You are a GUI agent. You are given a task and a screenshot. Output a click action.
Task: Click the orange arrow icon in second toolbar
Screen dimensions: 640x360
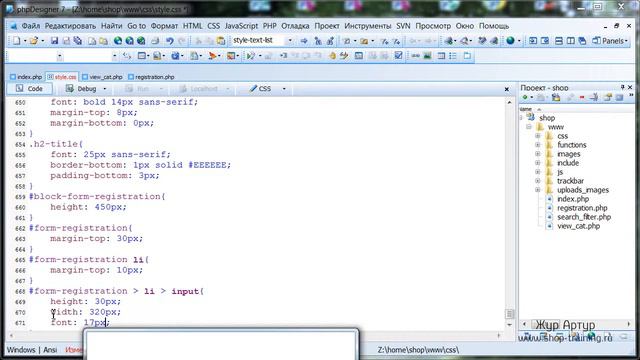212,56
